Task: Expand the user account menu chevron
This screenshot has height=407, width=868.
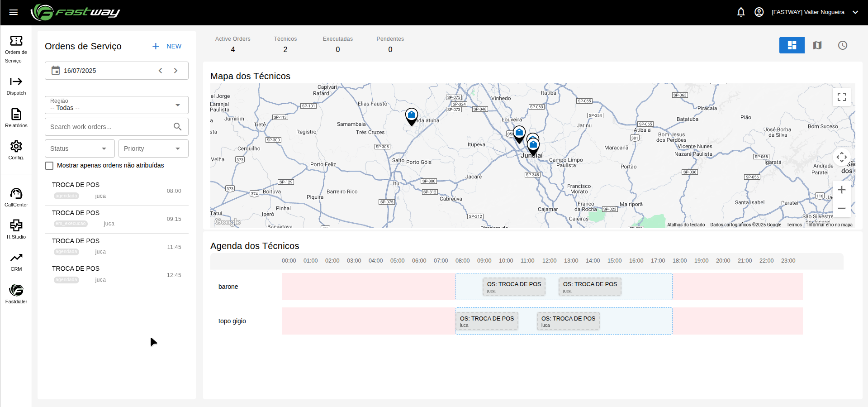Action: [x=855, y=12]
